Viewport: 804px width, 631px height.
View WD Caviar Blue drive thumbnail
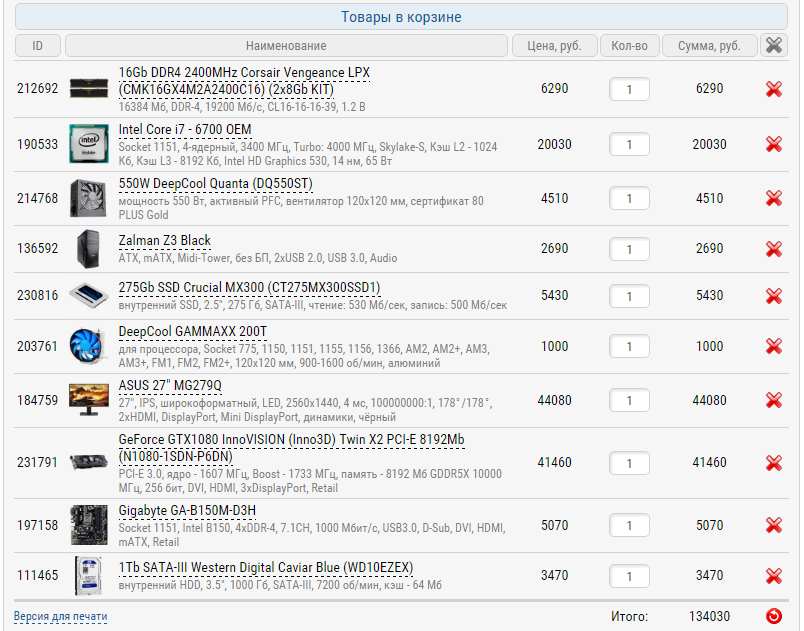(x=89, y=576)
